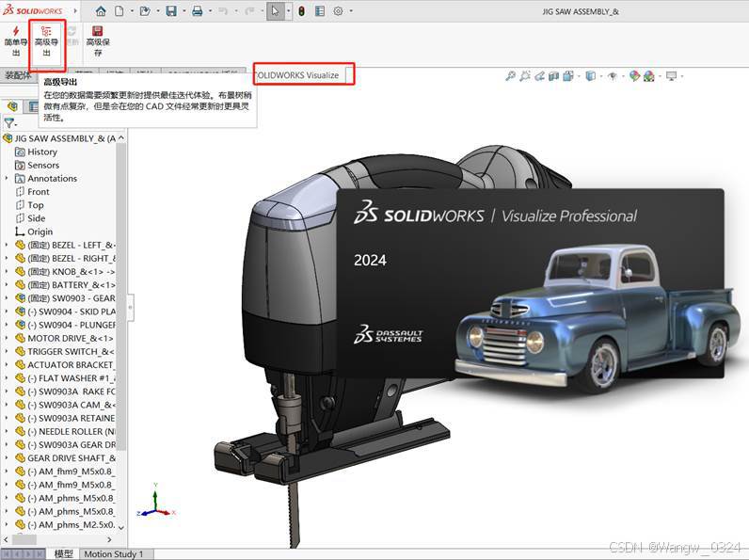Create a new document via New icon
Viewport: 749px width, 560px height.
click(x=119, y=11)
